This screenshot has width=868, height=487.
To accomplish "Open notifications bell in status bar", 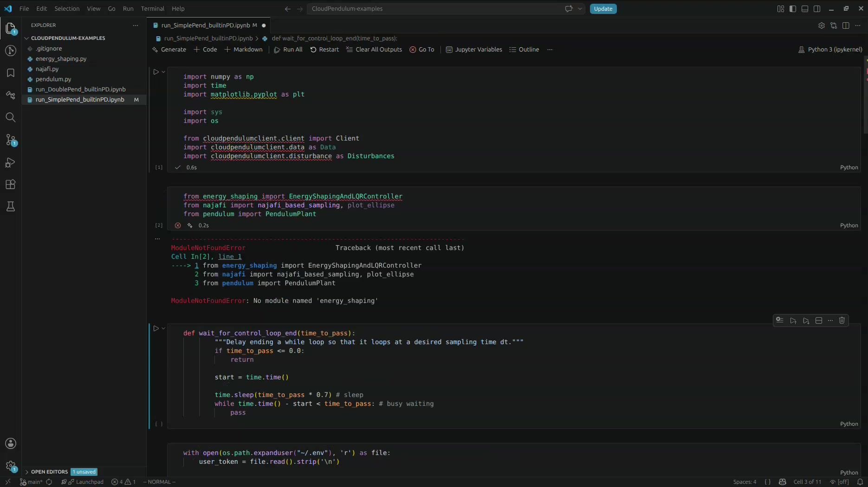I will [x=860, y=482].
